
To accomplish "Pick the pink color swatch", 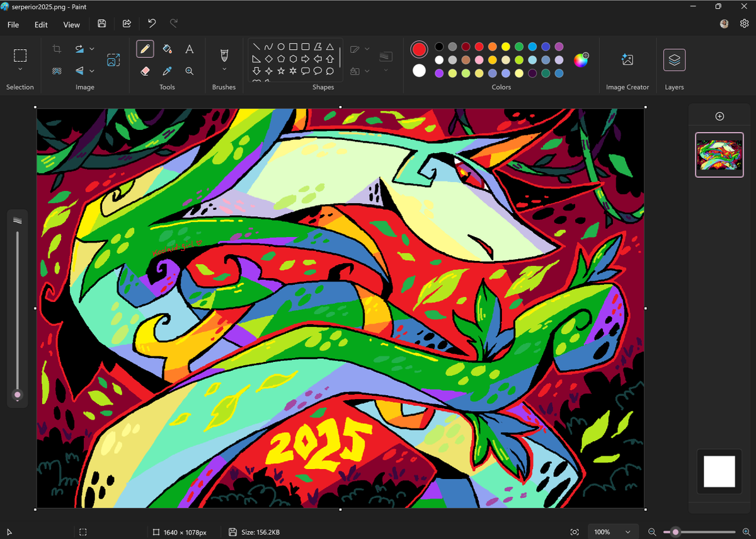I will click(x=479, y=60).
